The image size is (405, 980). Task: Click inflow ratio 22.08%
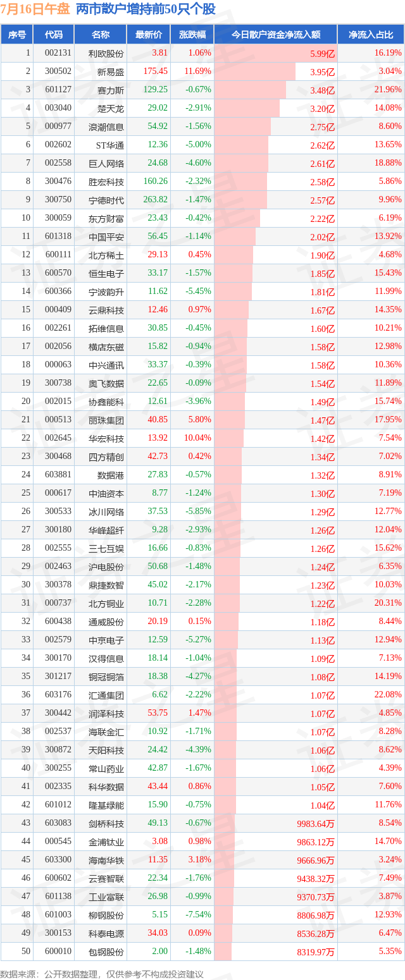pyautogui.click(x=388, y=695)
